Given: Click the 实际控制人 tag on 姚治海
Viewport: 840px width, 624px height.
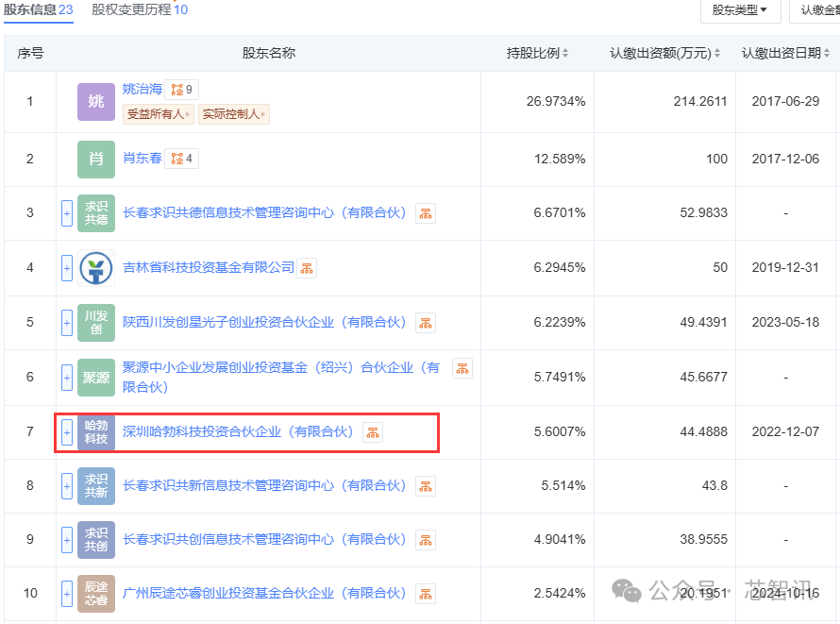Looking at the screenshot, I should click(x=233, y=114).
